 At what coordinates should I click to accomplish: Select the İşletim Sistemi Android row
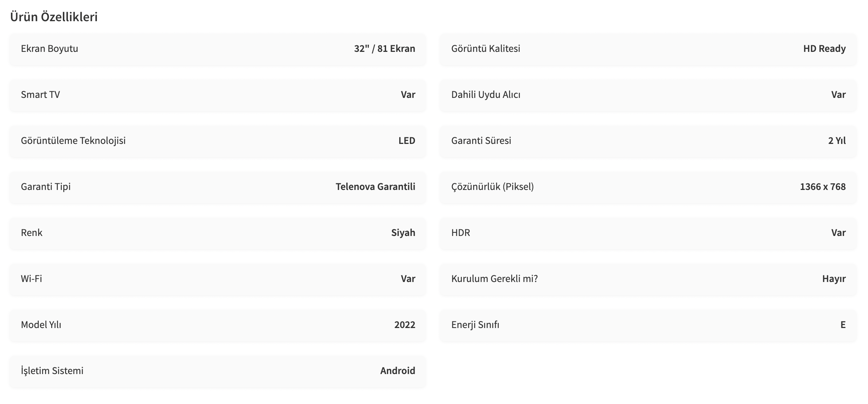pos(218,371)
